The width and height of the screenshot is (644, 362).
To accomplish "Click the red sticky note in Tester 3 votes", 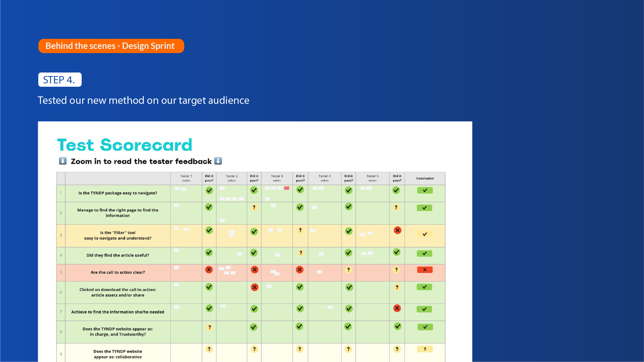I will (287, 188).
